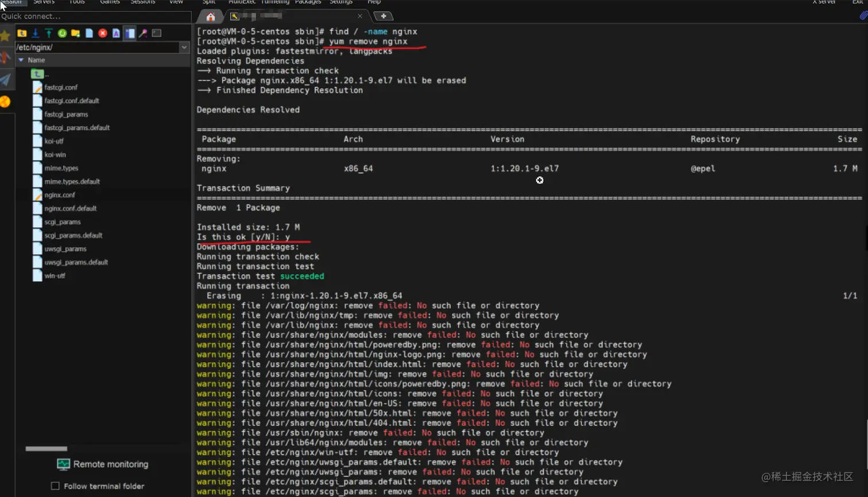Delete selected files with red X icon
868x497 pixels.
(x=103, y=33)
